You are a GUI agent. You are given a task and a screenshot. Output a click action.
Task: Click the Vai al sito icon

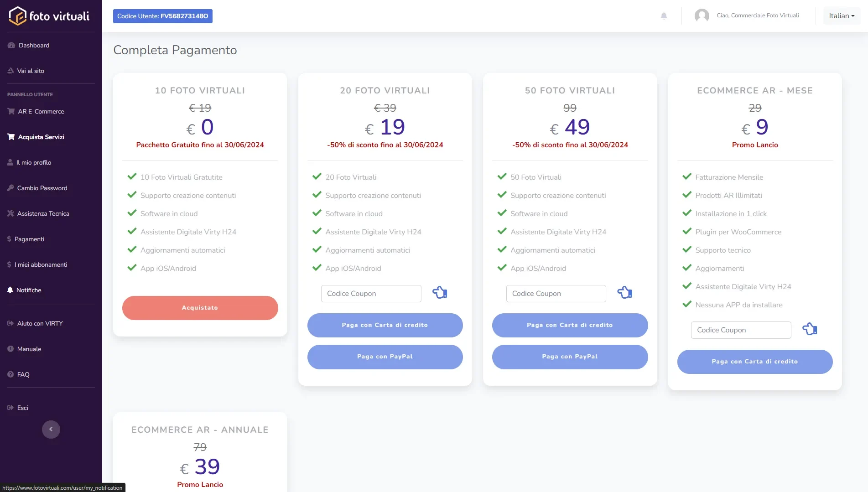tap(10, 71)
